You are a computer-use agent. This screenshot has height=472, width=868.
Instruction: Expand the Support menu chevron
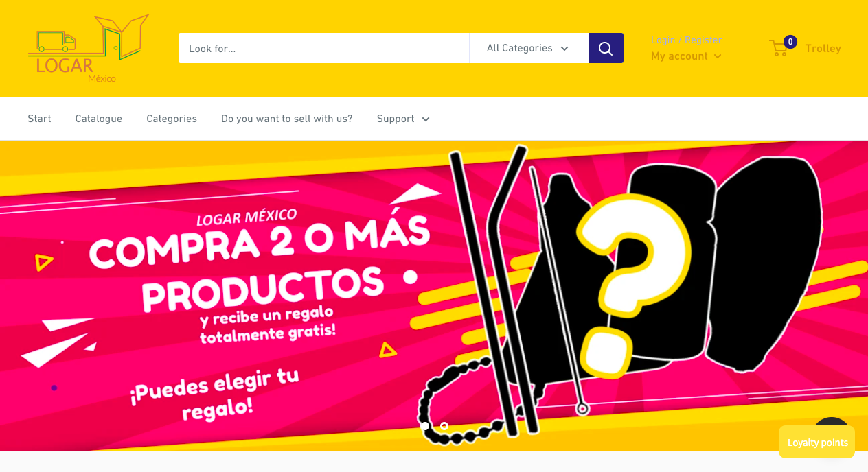426,119
